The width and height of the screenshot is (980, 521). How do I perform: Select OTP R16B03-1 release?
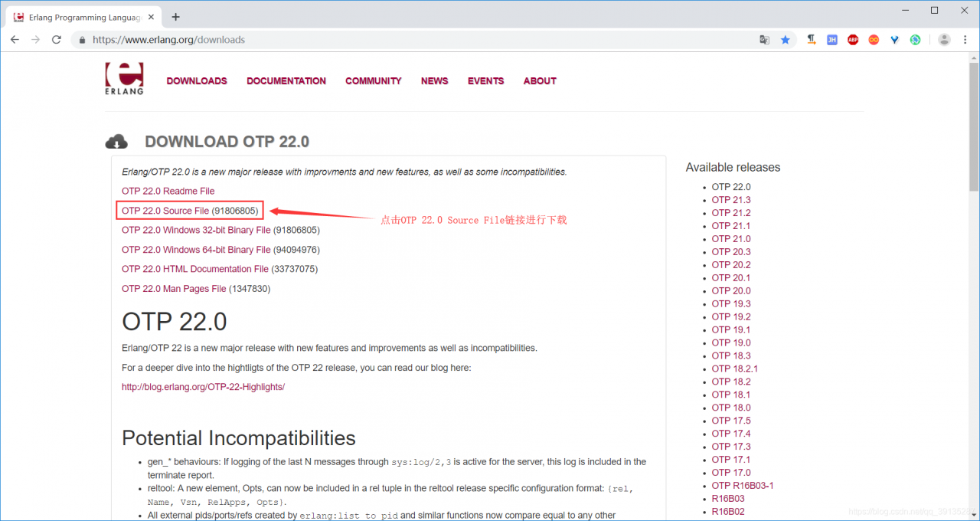743,486
